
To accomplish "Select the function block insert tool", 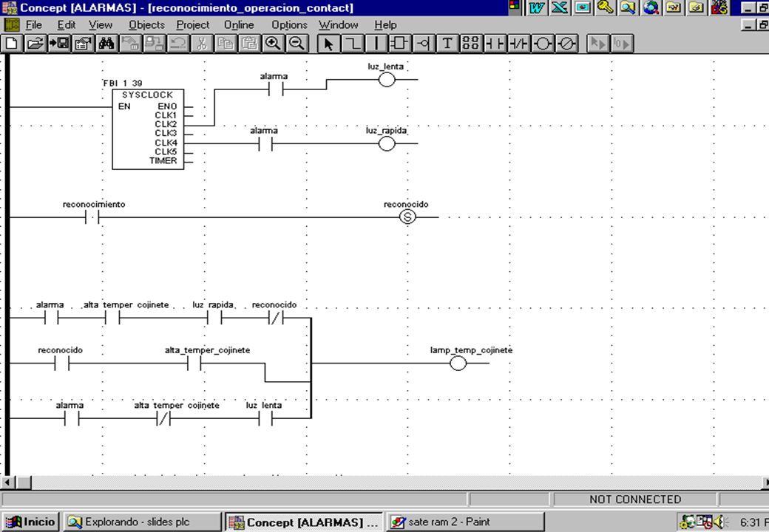I will (399, 44).
